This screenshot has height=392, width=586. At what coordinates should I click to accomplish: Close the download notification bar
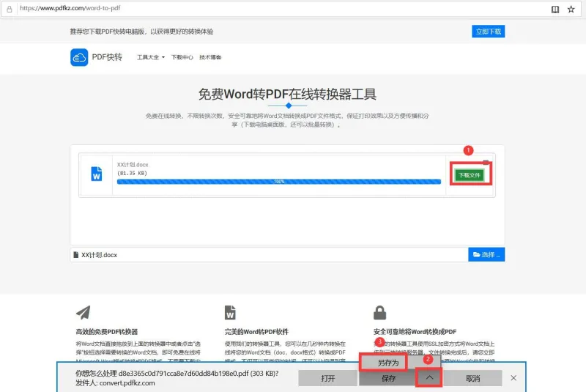tap(513, 378)
